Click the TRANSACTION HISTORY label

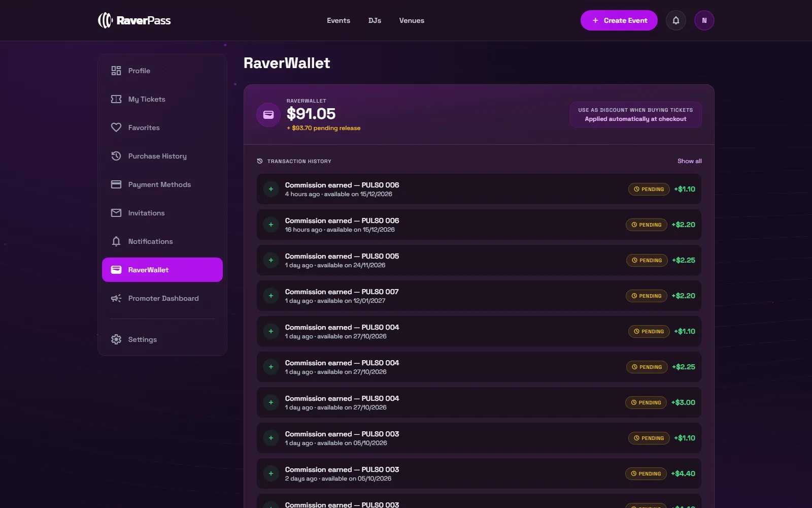tap(299, 161)
